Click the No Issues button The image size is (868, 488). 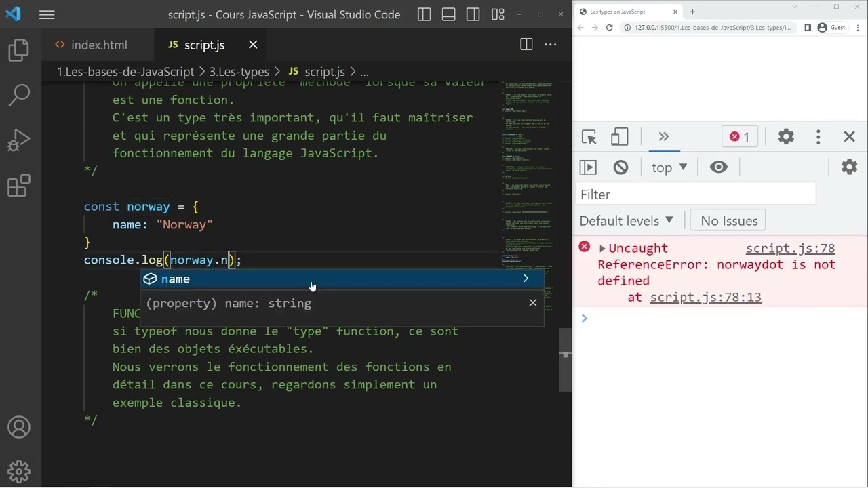point(728,220)
